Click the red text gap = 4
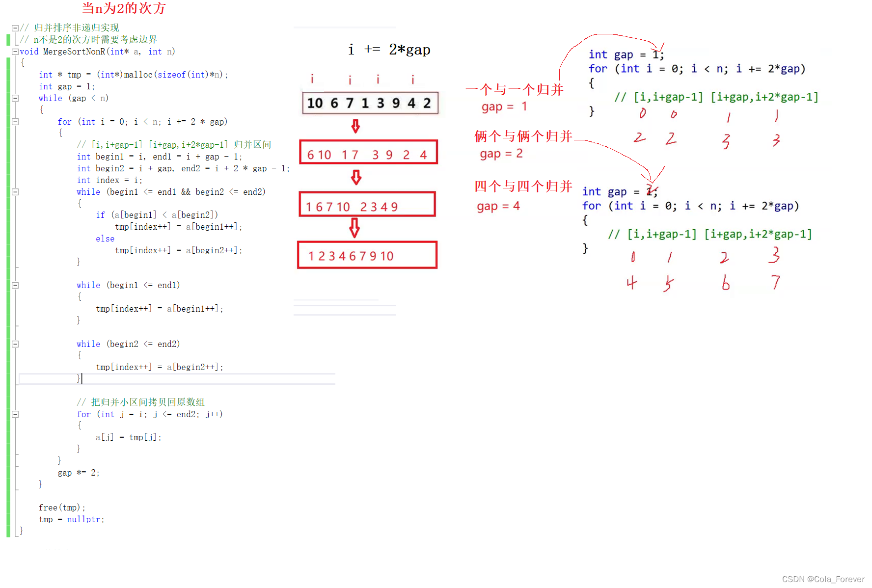Screen dimensions: 872x588 pos(498,206)
